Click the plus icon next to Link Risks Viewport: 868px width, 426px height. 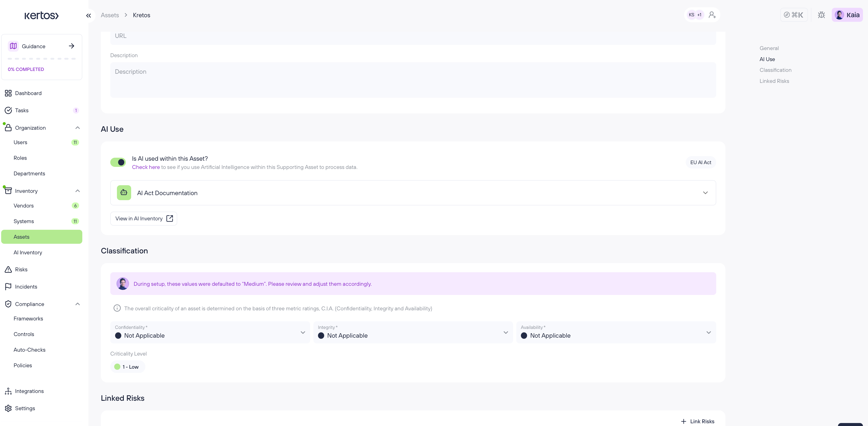(x=683, y=421)
